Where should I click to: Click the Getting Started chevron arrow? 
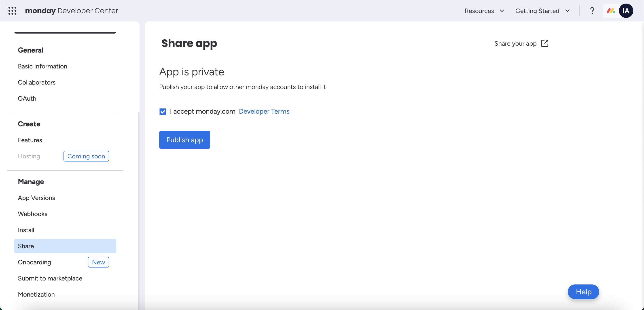tap(568, 11)
